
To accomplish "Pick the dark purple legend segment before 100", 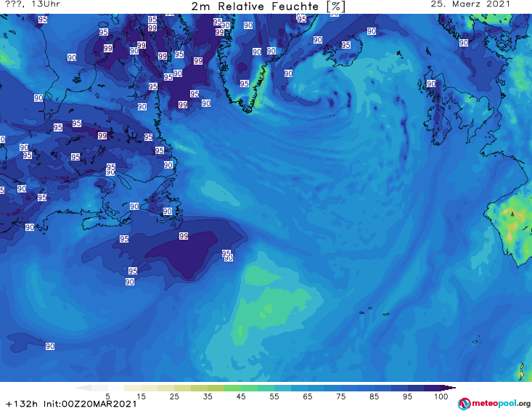I will pos(433,388).
